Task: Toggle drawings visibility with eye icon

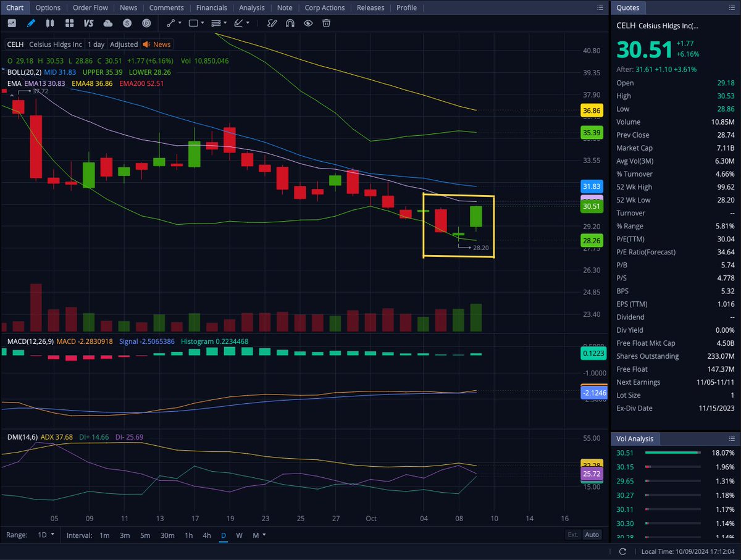Action: 308,23
